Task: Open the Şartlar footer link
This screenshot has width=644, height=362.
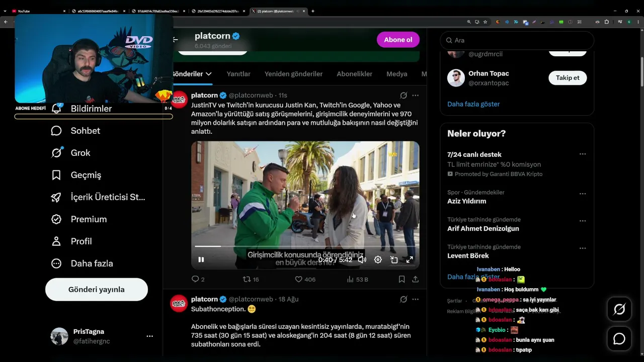Action: (454, 301)
